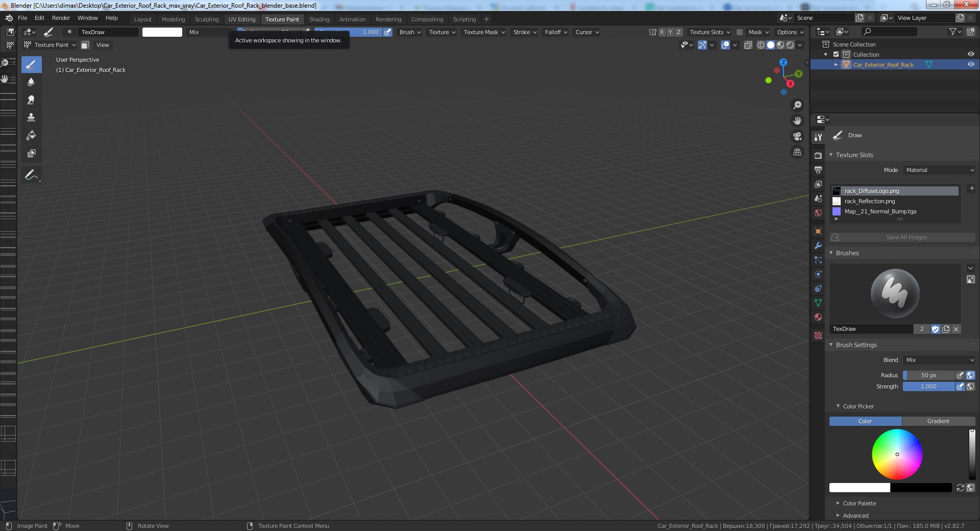The width and height of the screenshot is (980, 531).
Task: Open Active Tool properties tab
Action: pyautogui.click(x=818, y=137)
